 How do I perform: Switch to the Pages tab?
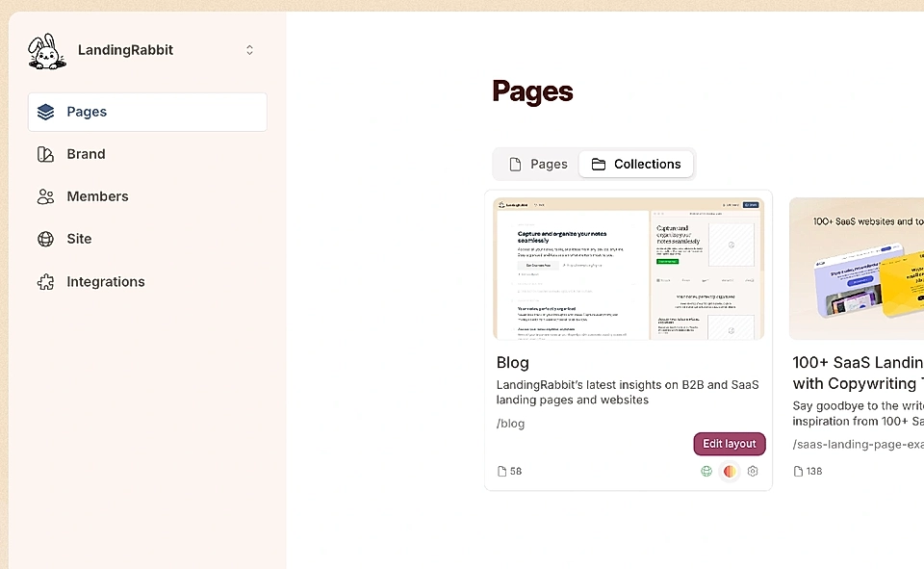point(538,164)
